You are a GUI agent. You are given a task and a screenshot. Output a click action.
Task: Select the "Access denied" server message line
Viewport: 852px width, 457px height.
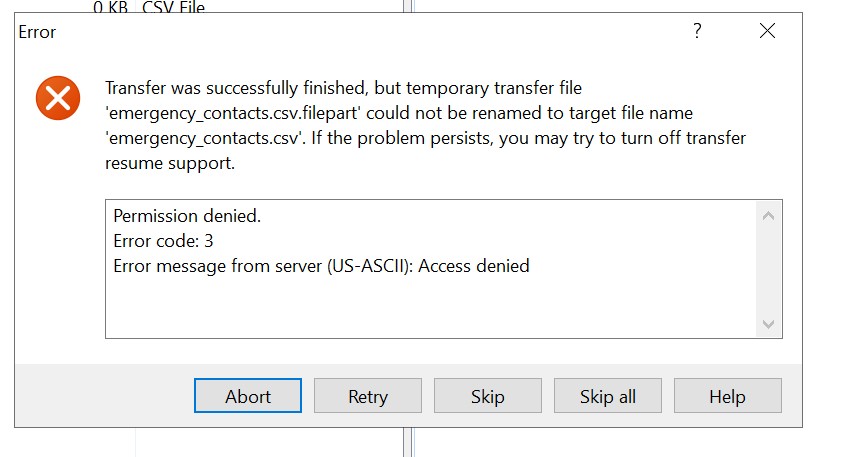tap(321, 266)
